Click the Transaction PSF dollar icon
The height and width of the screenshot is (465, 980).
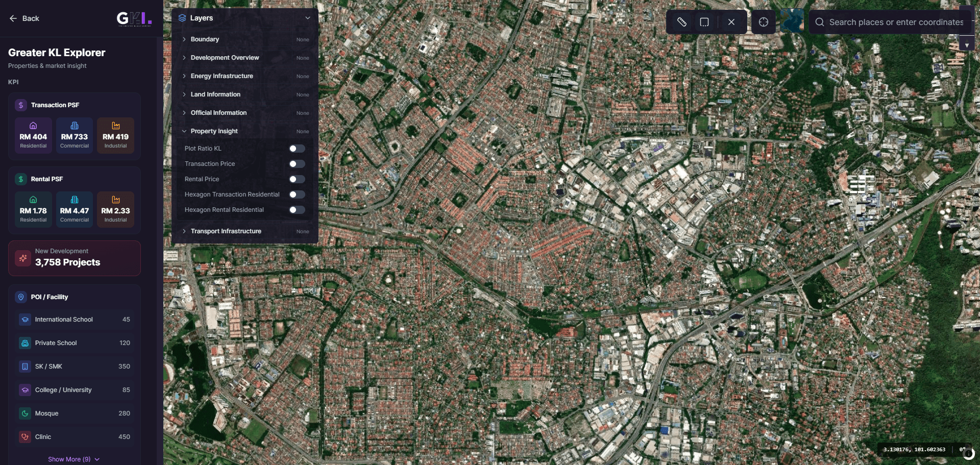coord(21,105)
